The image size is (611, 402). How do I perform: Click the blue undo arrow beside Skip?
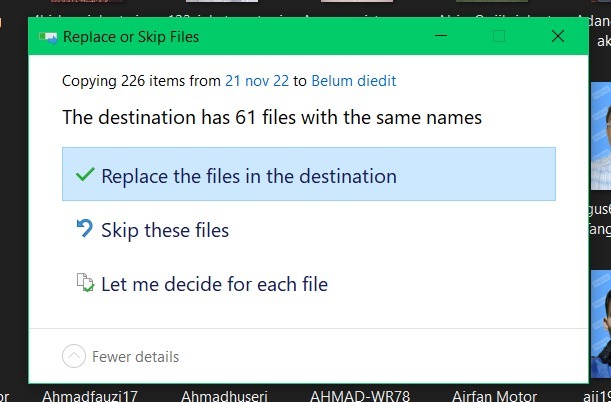tap(85, 230)
